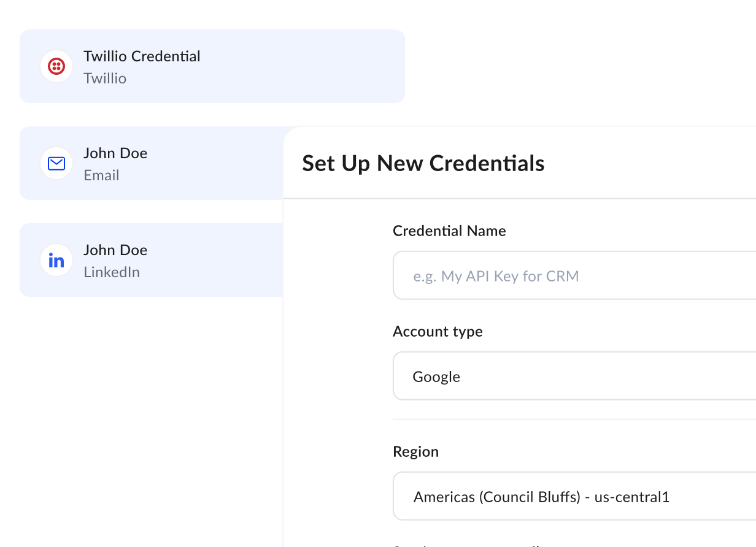Viewport: 756px width, 547px height.
Task: Click the "e.g. My API Key for CRM" placeholder
Action: tap(496, 276)
